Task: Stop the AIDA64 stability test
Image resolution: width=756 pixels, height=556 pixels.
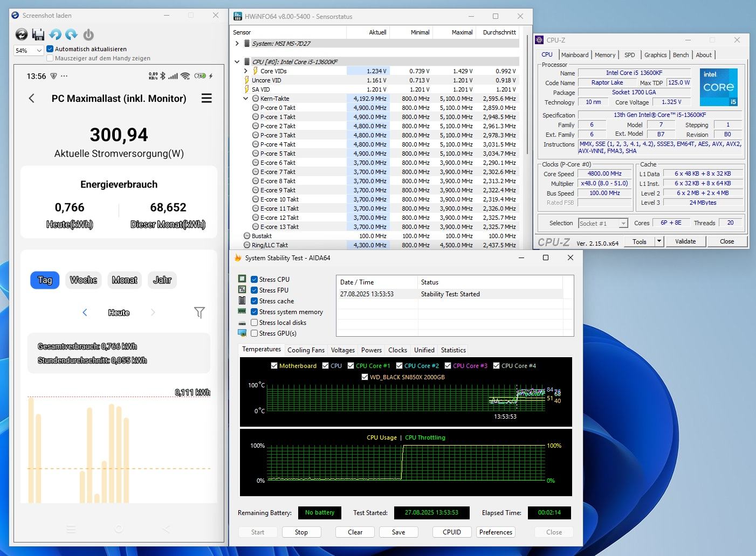Action: point(301,532)
